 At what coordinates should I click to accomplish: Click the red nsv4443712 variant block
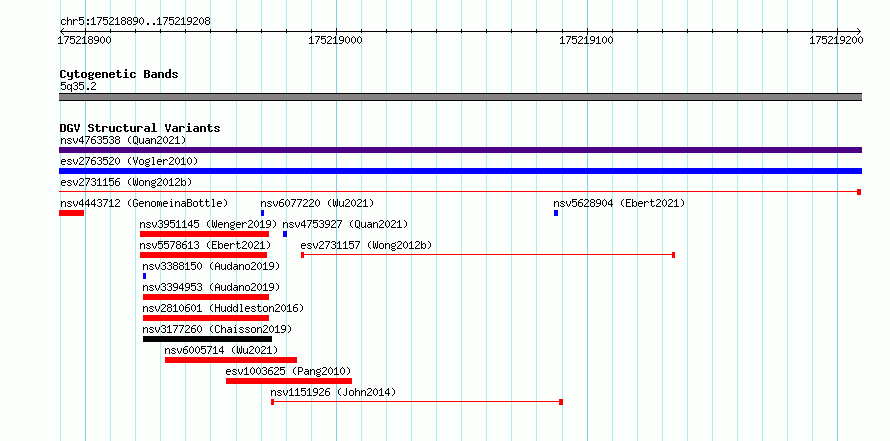tap(72, 213)
